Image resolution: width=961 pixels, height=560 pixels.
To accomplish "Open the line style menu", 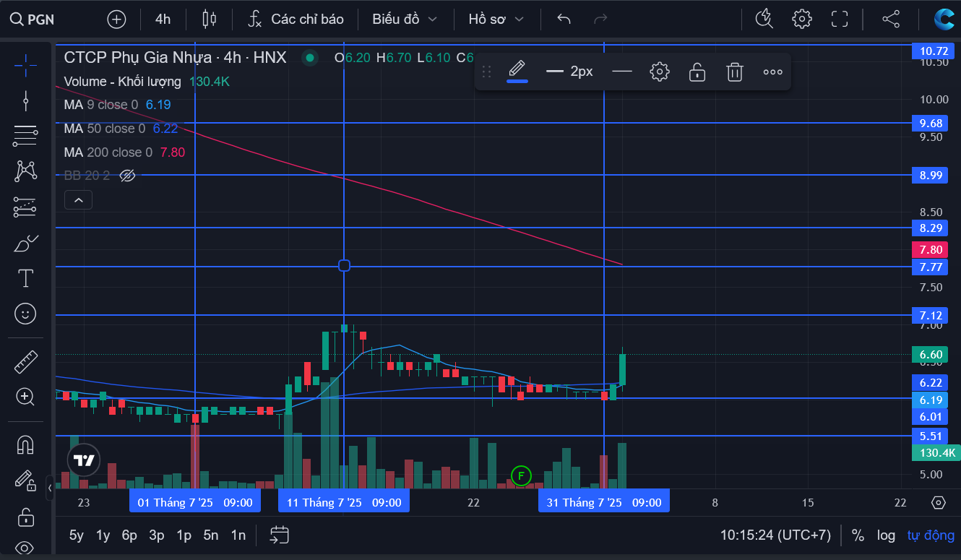I will pos(621,72).
